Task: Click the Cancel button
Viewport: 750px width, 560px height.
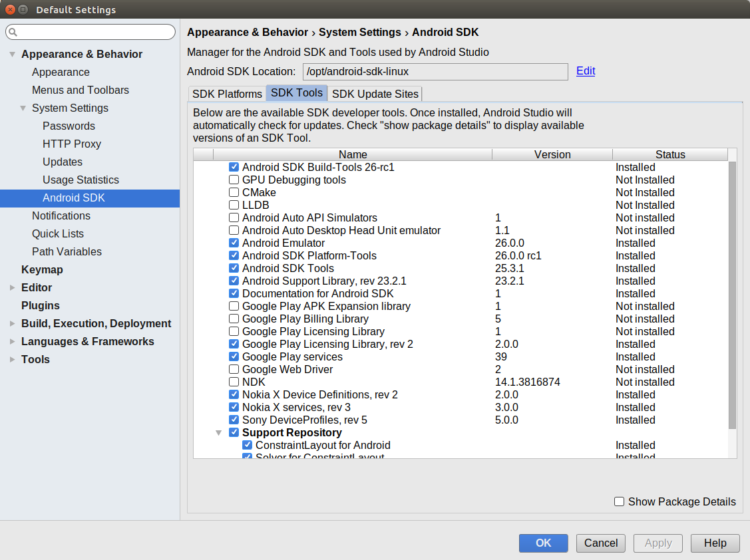Action: pyautogui.click(x=601, y=543)
